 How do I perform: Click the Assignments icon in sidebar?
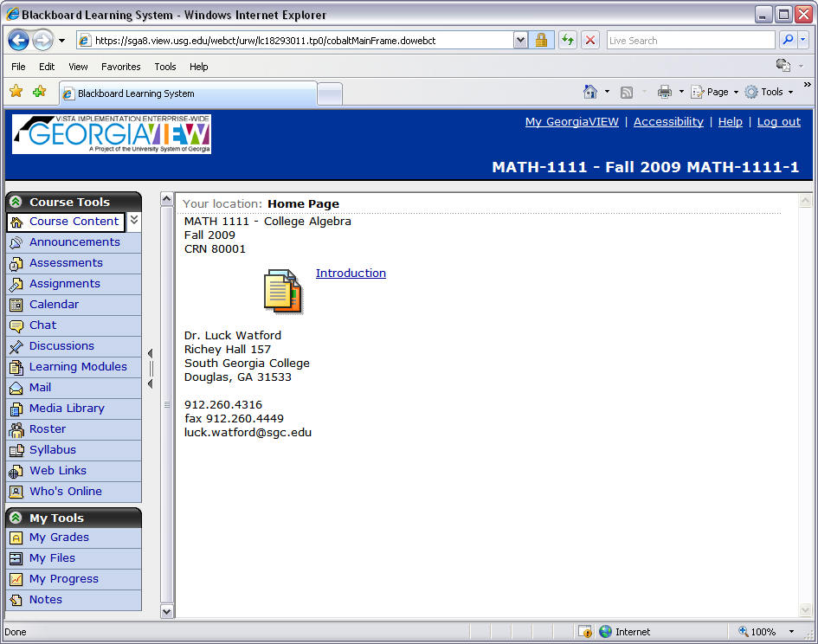(x=16, y=285)
